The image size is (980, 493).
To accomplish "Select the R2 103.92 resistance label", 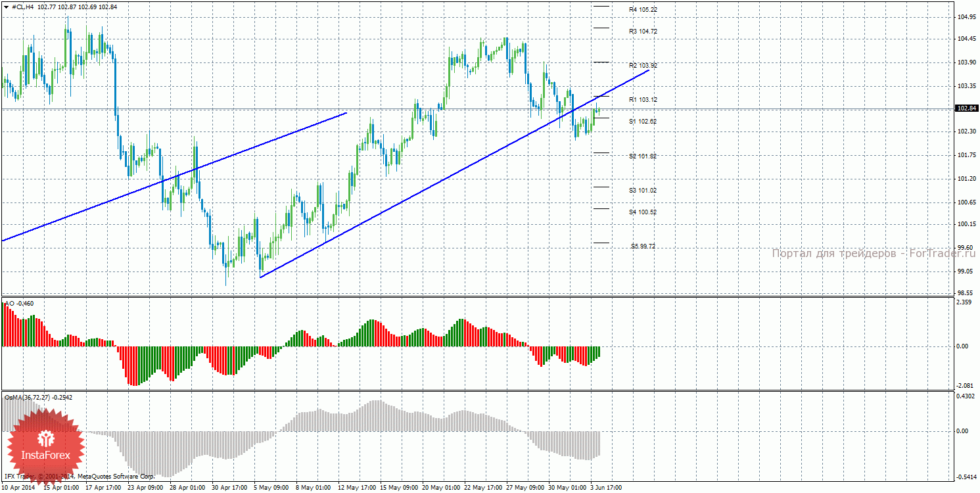I will pyautogui.click(x=643, y=66).
